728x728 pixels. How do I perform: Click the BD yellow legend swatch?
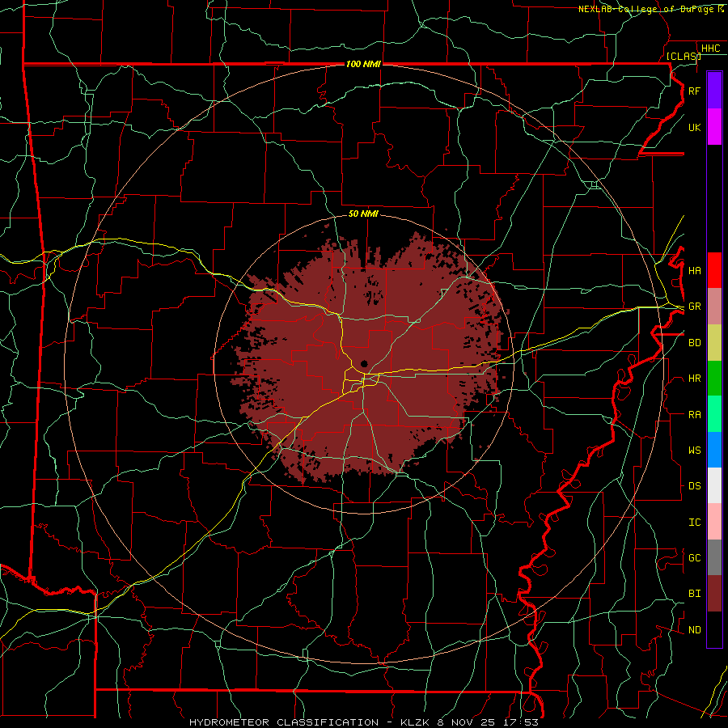click(714, 343)
